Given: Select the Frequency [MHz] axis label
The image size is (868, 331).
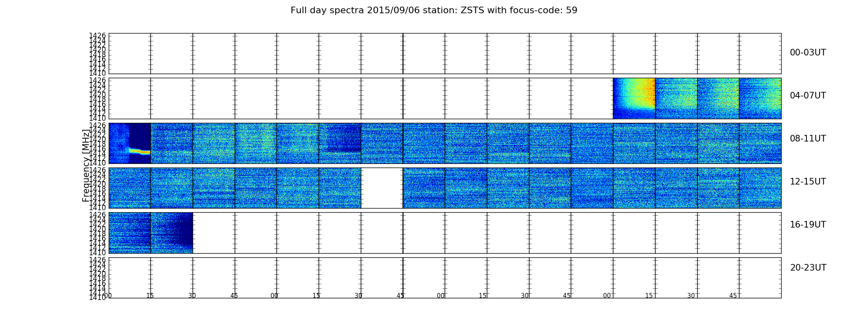Looking at the screenshot, I should click(86, 165).
